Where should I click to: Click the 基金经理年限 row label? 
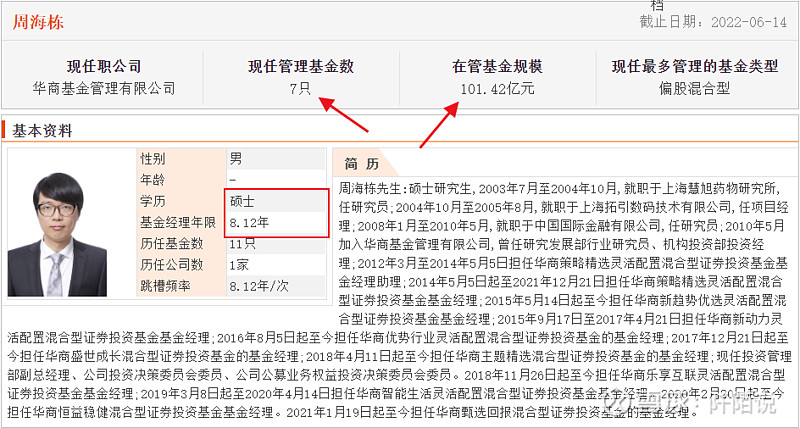click(178, 222)
